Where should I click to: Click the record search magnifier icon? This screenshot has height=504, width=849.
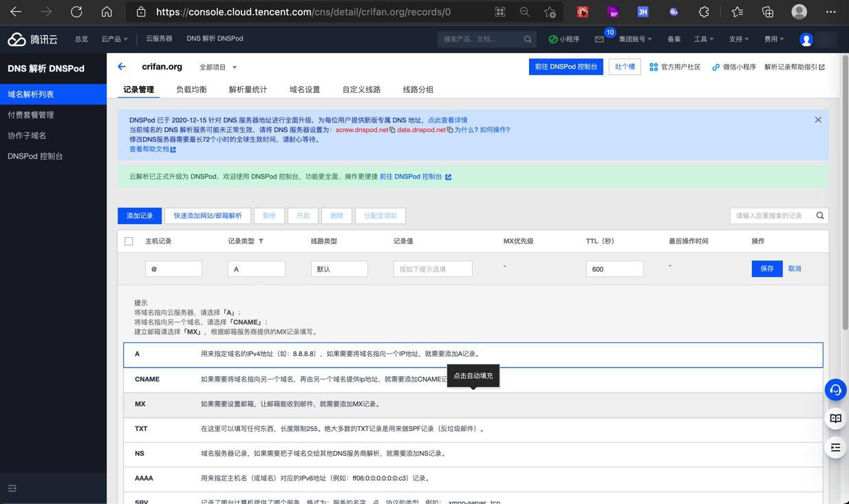820,215
